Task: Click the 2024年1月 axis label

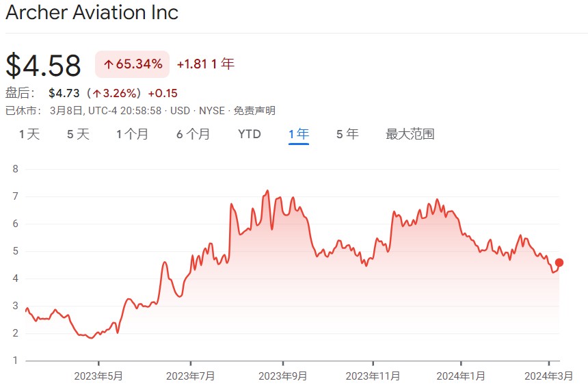Action: (461, 376)
